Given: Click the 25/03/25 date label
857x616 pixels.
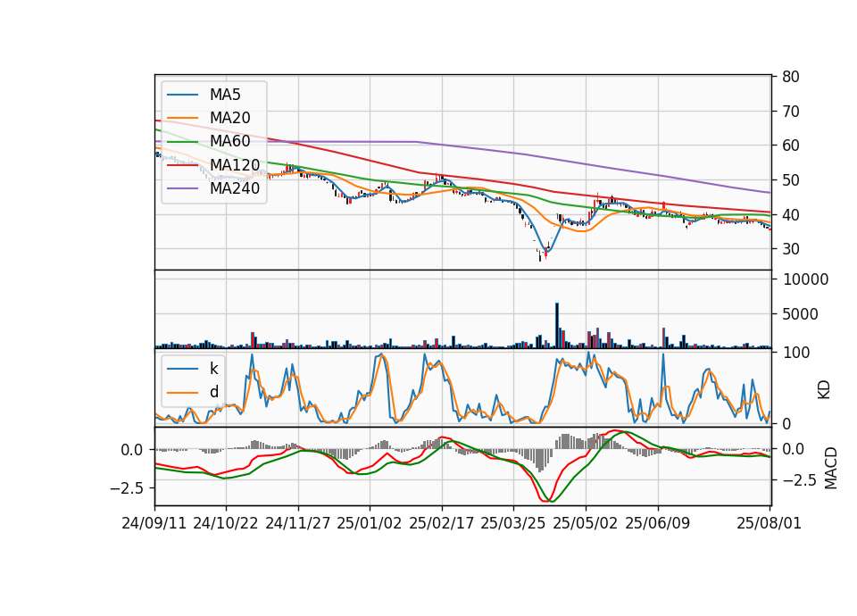Looking at the screenshot, I should coord(513,523).
